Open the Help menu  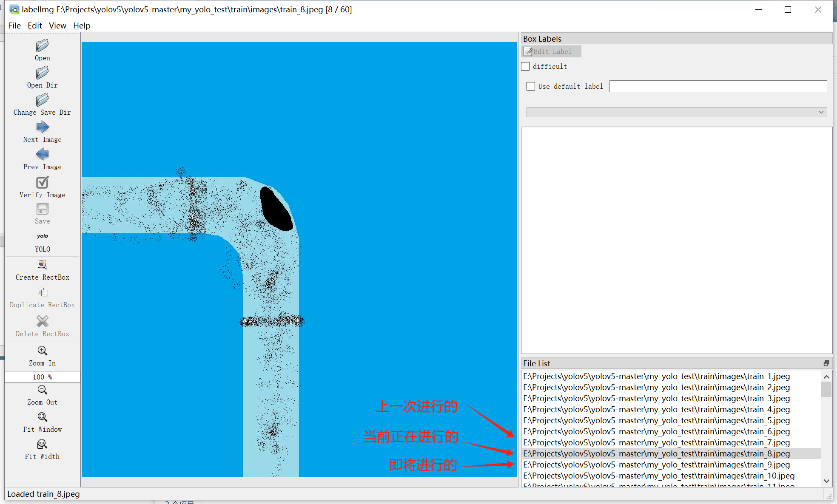click(82, 25)
